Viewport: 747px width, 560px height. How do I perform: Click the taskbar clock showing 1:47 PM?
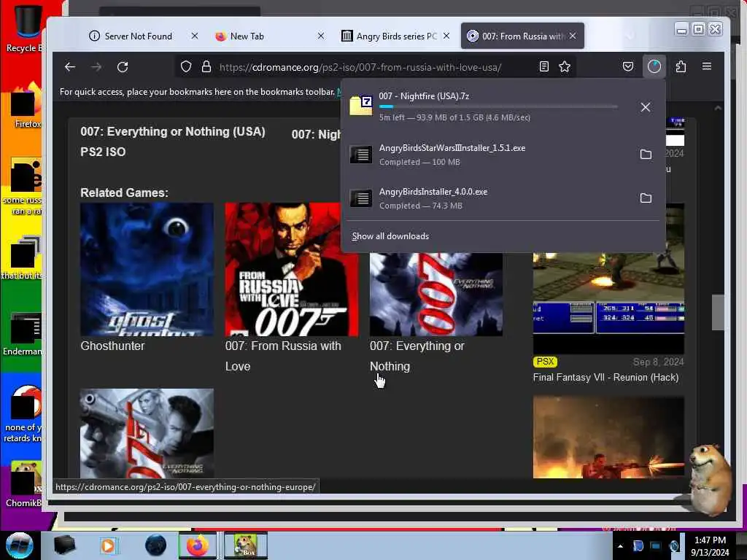710,546
